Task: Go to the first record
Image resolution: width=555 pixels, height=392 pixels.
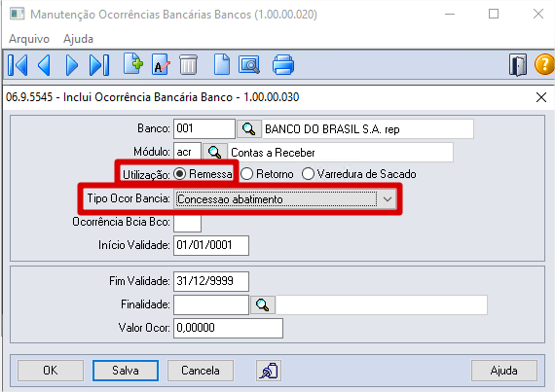Action: pyautogui.click(x=18, y=65)
